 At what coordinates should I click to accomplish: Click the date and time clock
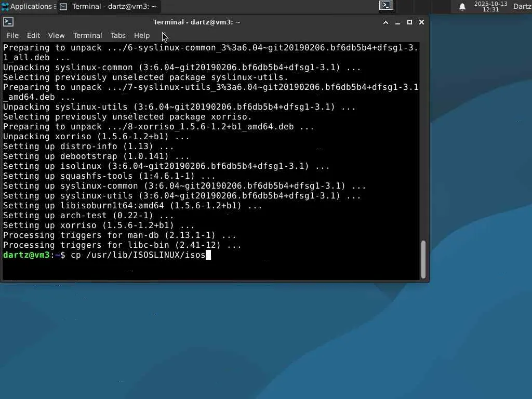tap(490, 6)
